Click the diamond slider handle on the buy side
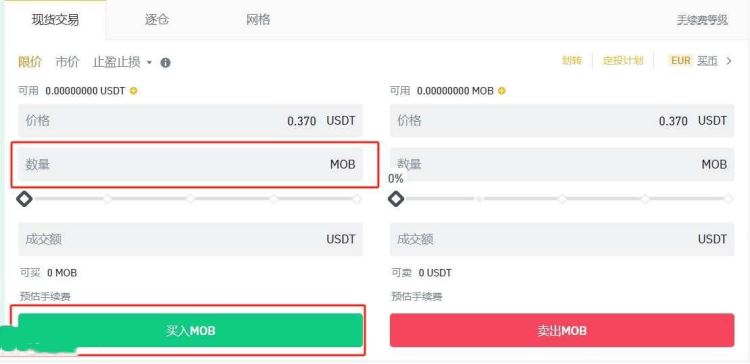This screenshot has height=364, width=750. (x=24, y=199)
